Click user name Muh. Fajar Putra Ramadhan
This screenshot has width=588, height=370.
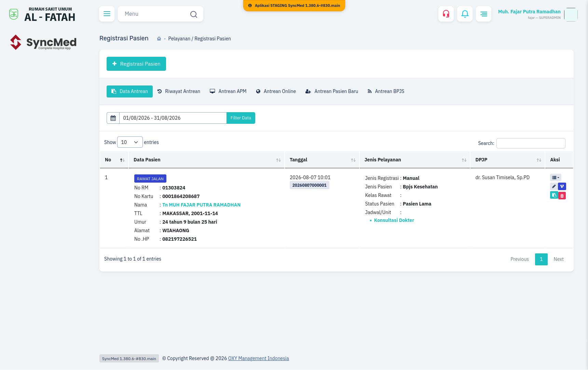tap(529, 12)
